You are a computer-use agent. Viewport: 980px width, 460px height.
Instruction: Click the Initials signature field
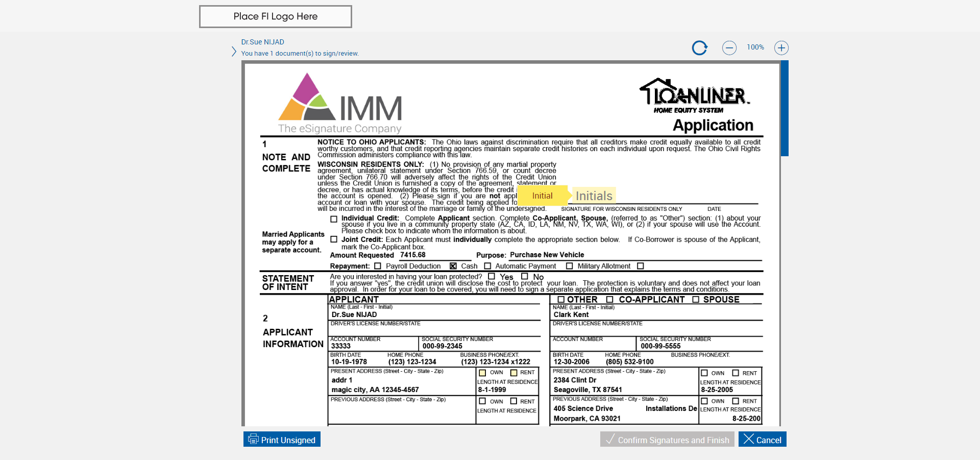[594, 196]
